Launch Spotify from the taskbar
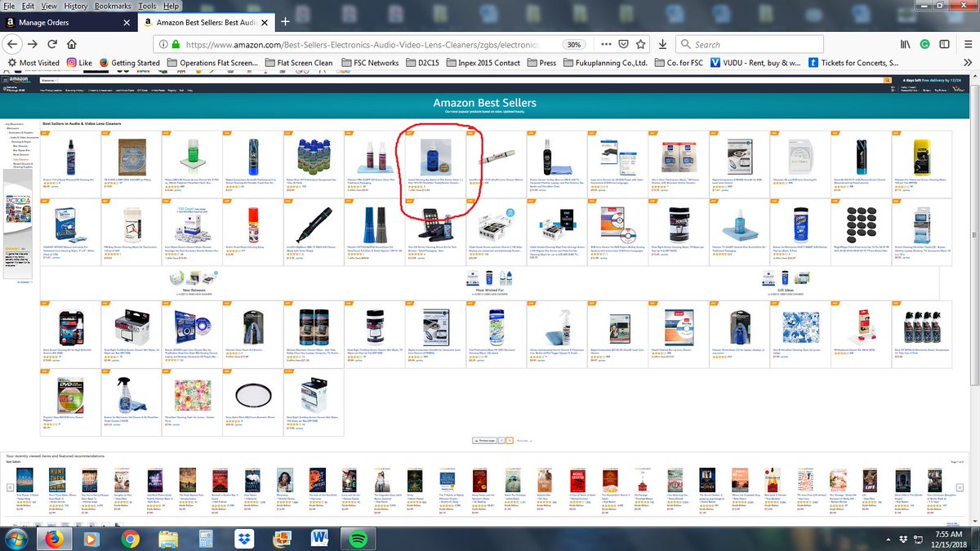 click(358, 540)
